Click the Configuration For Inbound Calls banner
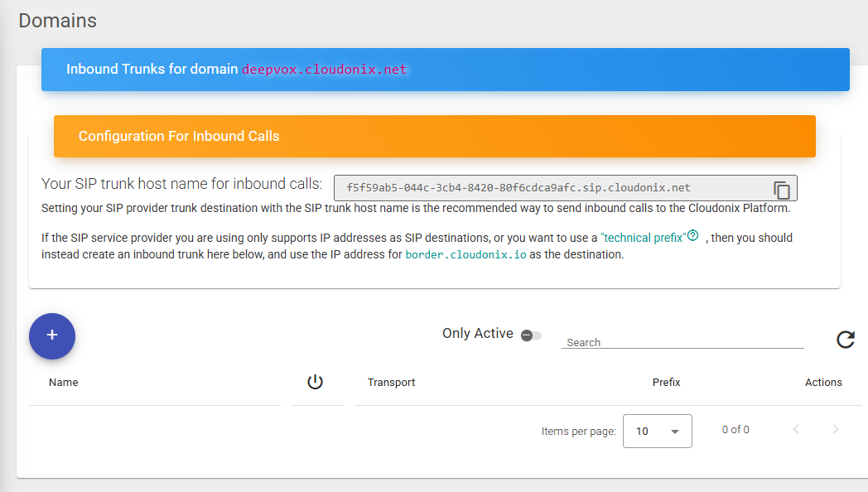This screenshot has height=492, width=868. [x=434, y=136]
